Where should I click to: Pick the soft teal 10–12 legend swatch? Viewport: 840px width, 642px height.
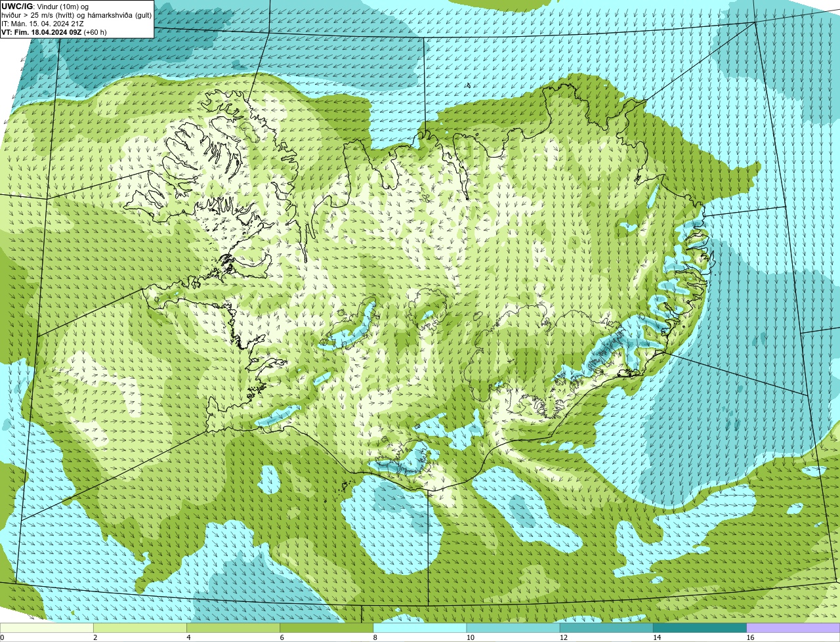tap(513, 628)
